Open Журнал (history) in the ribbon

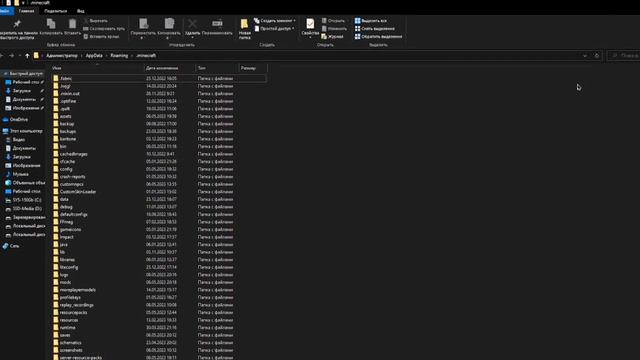pos(332,36)
